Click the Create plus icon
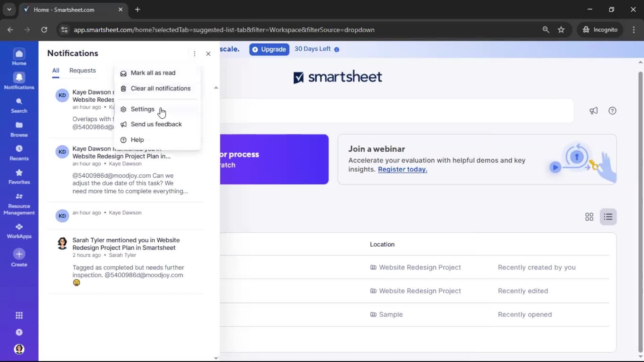Image resolution: width=644 pixels, height=362 pixels. (19, 254)
